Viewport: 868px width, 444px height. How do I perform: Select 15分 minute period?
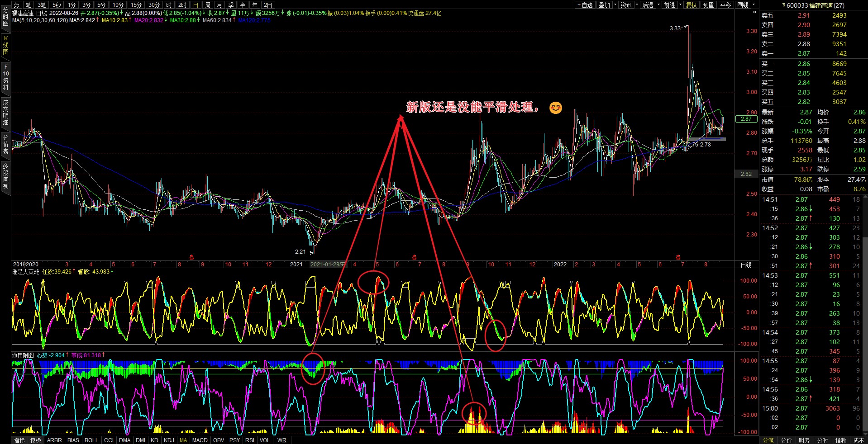pyautogui.click(x=136, y=5)
